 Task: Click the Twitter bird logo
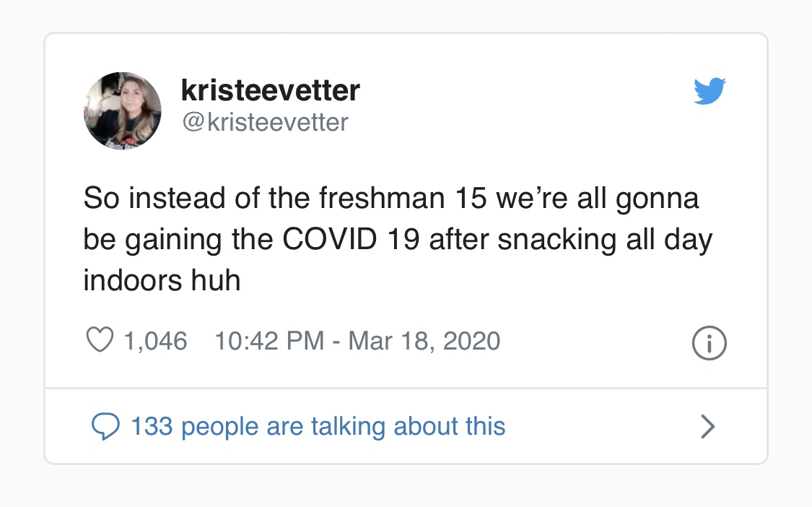(709, 92)
